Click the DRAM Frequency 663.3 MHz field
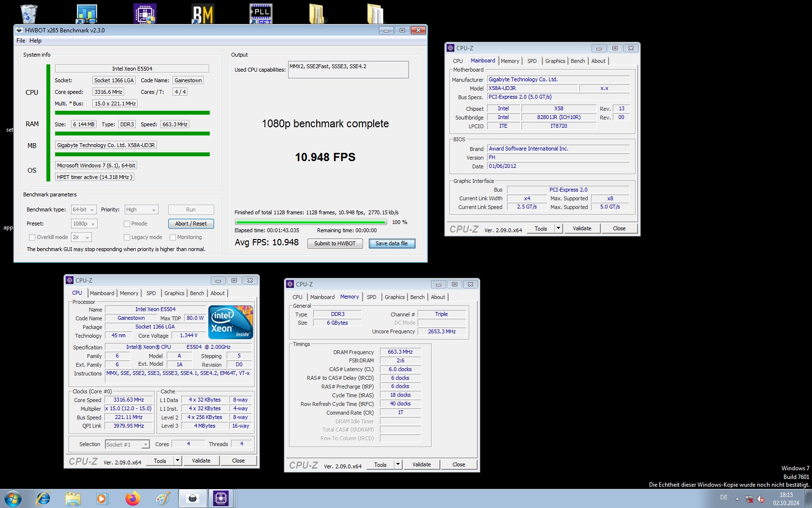 coord(400,352)
